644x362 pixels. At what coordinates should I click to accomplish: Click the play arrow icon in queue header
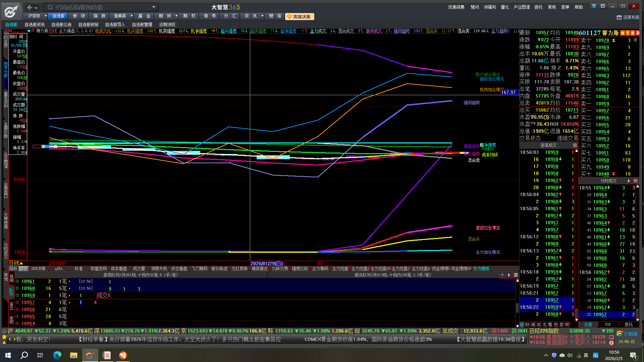(509, 275)
